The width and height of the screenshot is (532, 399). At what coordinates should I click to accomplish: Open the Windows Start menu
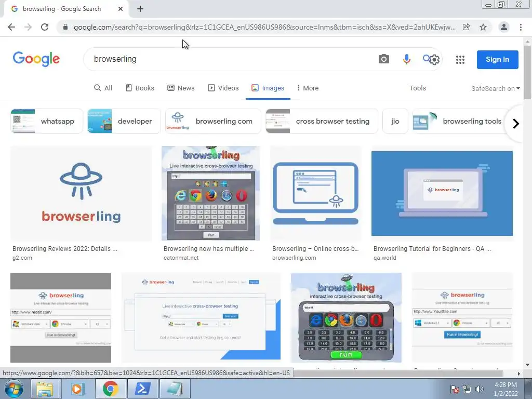pos(14,389)
